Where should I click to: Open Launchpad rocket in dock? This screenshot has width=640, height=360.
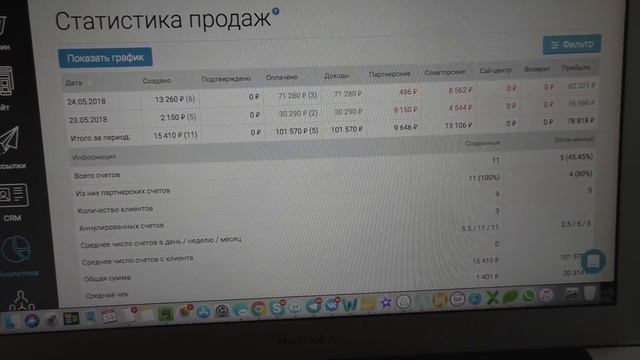(51, 320)
